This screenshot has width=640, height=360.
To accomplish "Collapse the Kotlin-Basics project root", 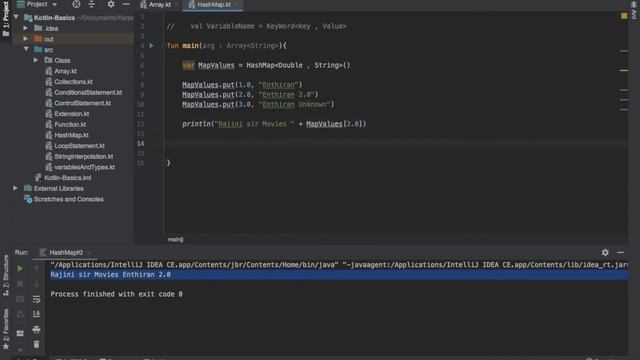I will 16,18.
